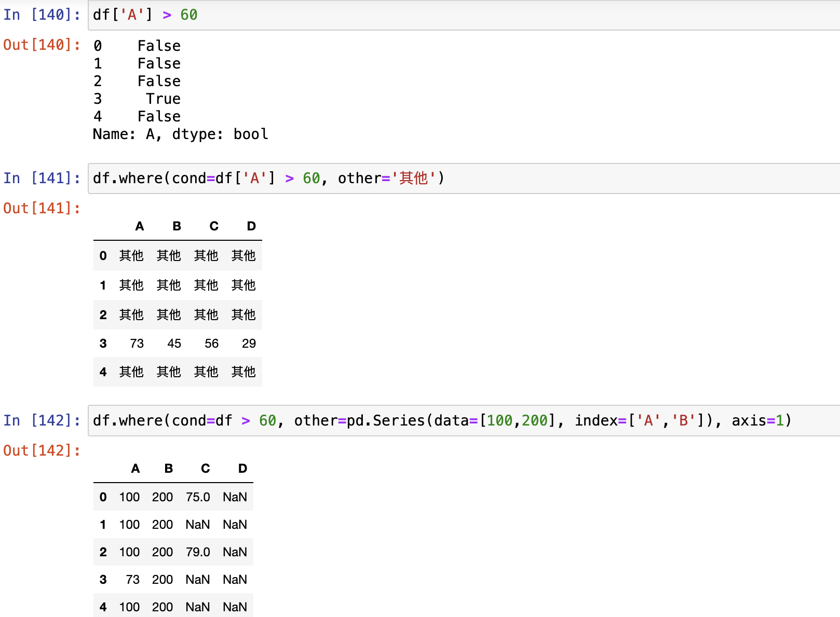Click the In [141] prompt label
The image size is (840, 617).
(x=42, y=179)
